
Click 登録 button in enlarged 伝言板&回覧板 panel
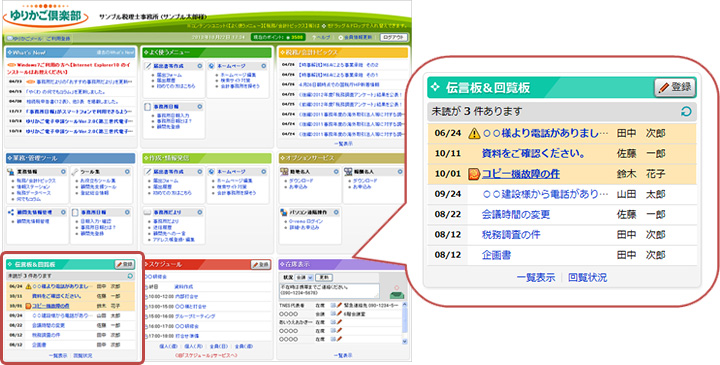click(675, 88)
